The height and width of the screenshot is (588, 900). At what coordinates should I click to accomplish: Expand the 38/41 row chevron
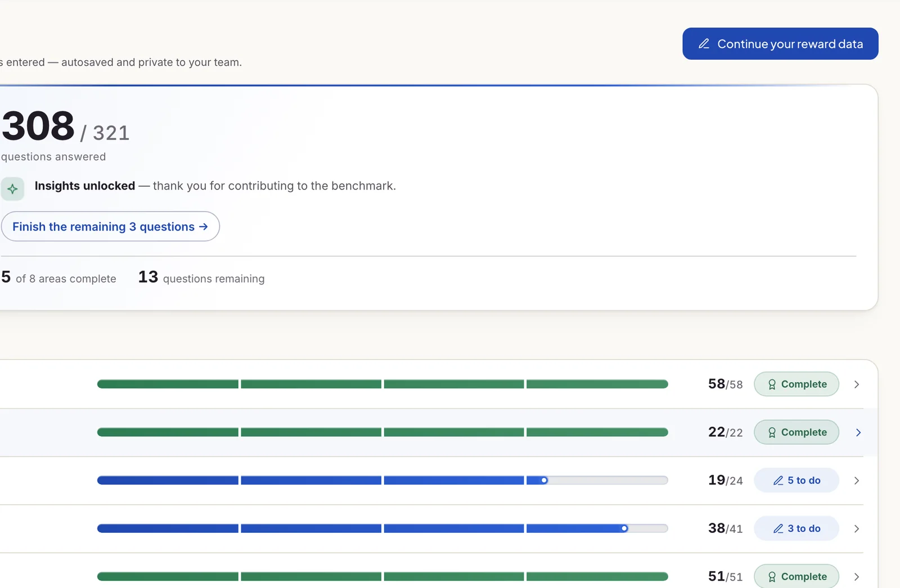857,528
